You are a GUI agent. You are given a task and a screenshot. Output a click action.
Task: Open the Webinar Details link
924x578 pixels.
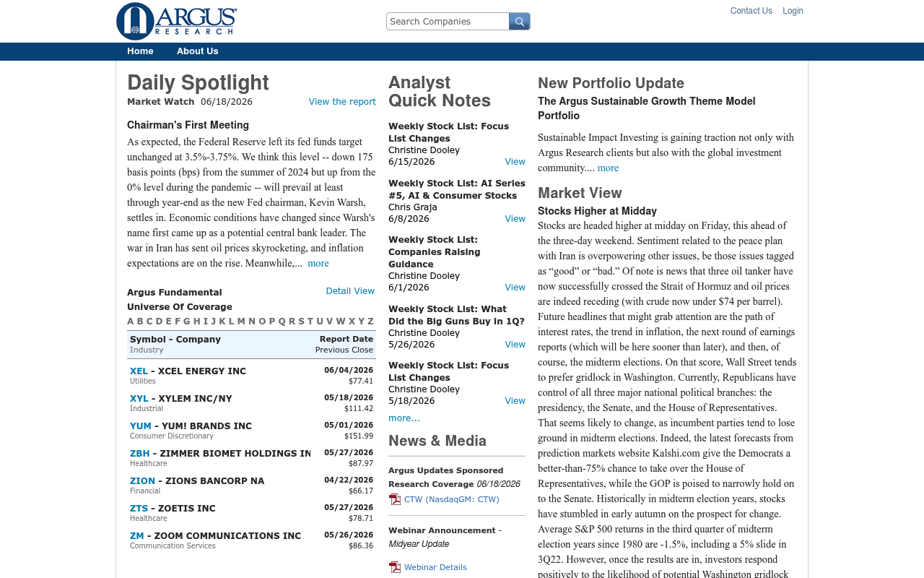click(x=435, y=567)
